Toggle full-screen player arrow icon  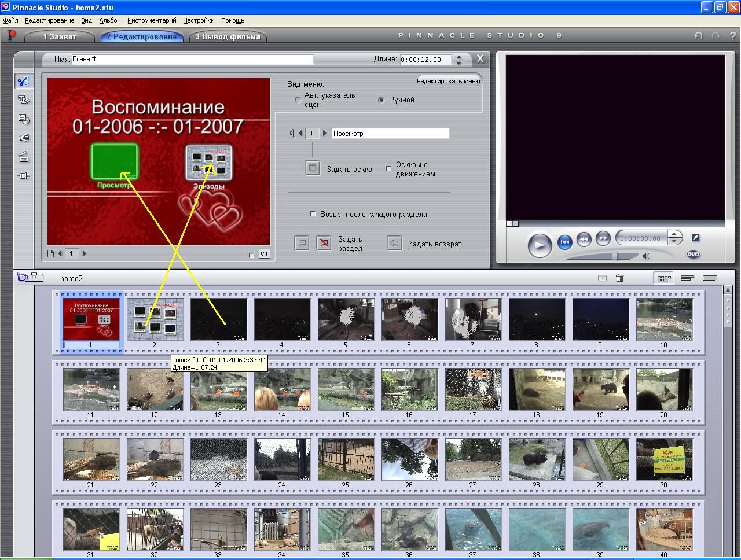695,238
